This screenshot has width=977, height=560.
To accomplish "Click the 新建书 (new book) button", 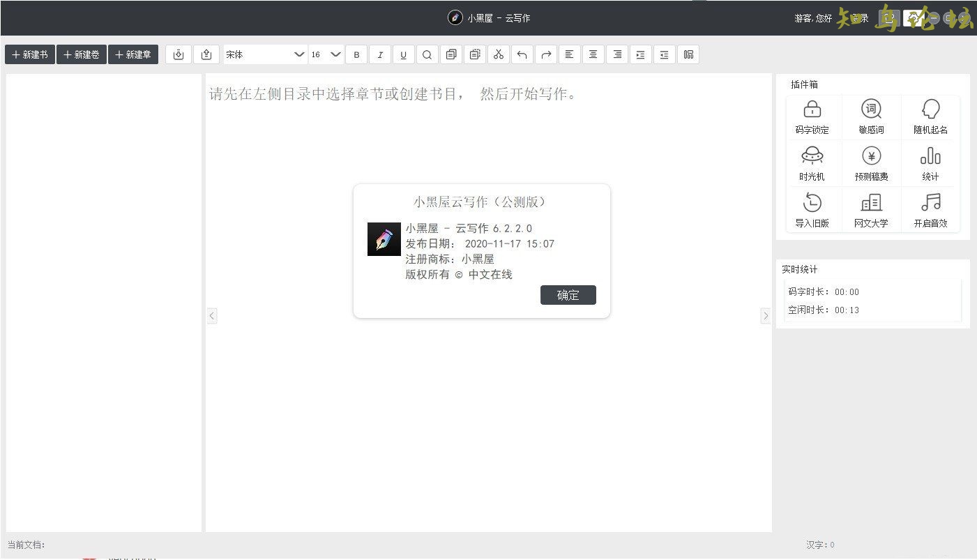I will (x=30, y=54).
